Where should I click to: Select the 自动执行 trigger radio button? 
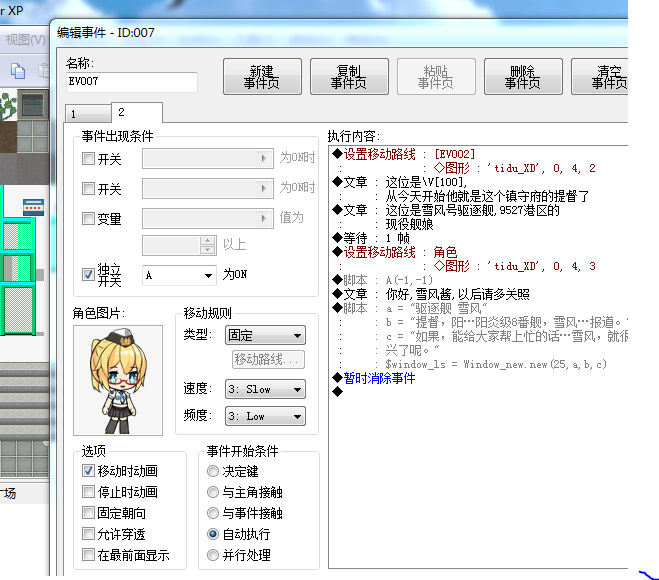pos(213,534)
